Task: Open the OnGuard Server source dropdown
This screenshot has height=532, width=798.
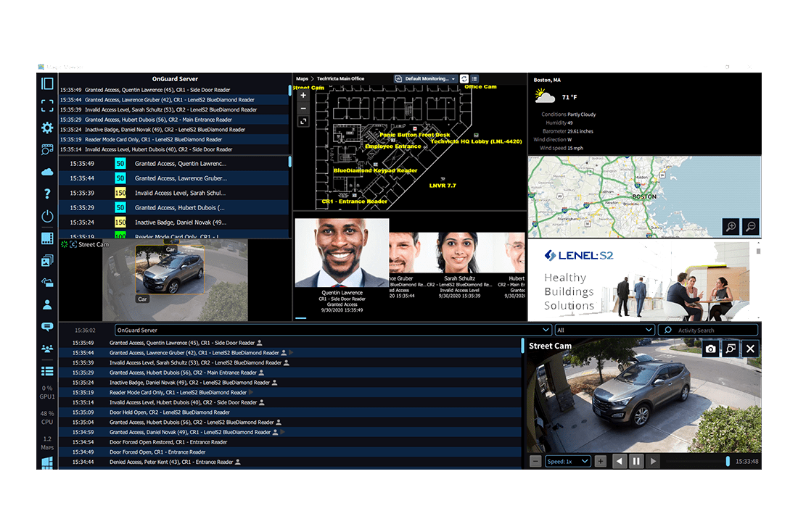Action: 332,330
